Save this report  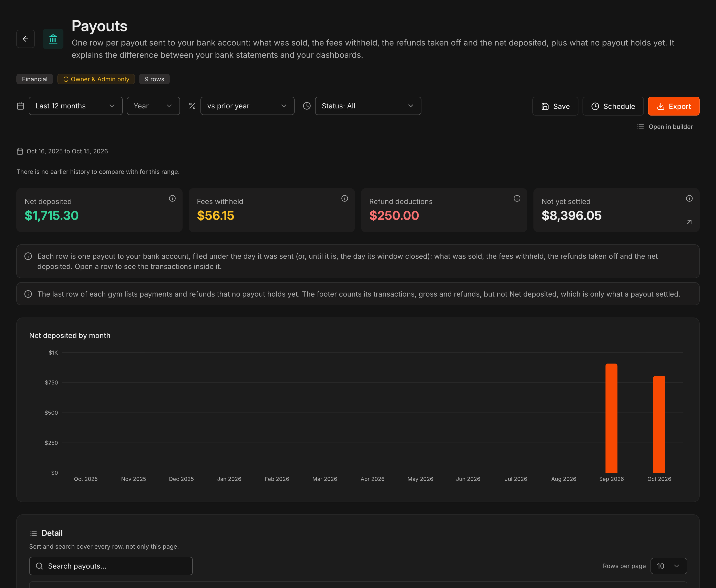(555, 106)
